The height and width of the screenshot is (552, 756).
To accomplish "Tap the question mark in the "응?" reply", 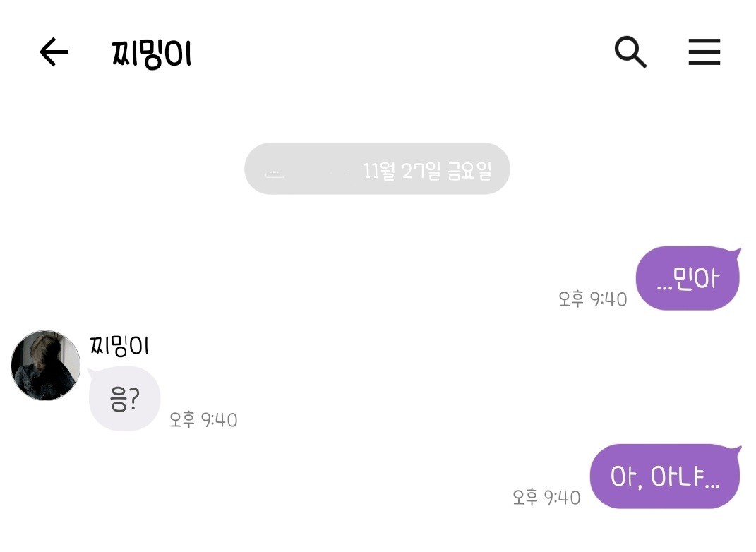I will tap(134, 401).
